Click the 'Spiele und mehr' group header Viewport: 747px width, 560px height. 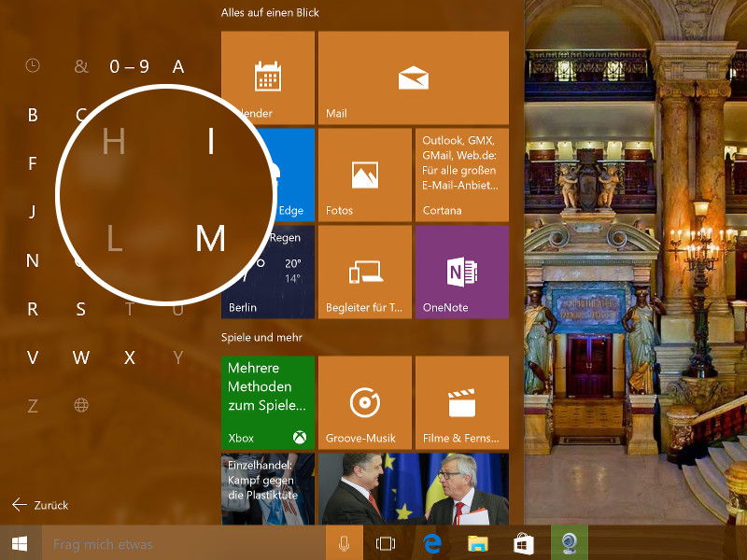(x=261, y=338)
